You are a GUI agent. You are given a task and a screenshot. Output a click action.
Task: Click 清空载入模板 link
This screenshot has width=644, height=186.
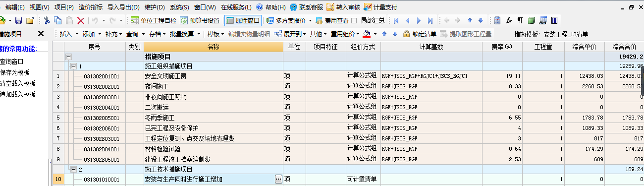coord(18,83)
